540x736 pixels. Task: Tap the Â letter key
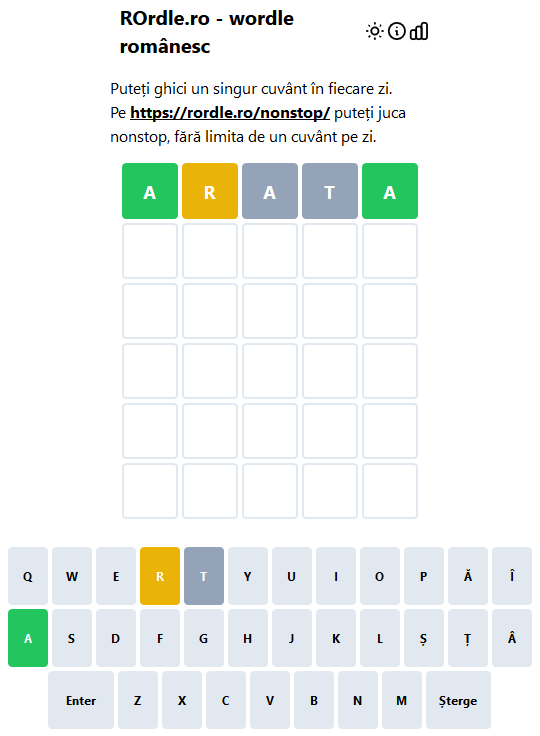point(512,638)
